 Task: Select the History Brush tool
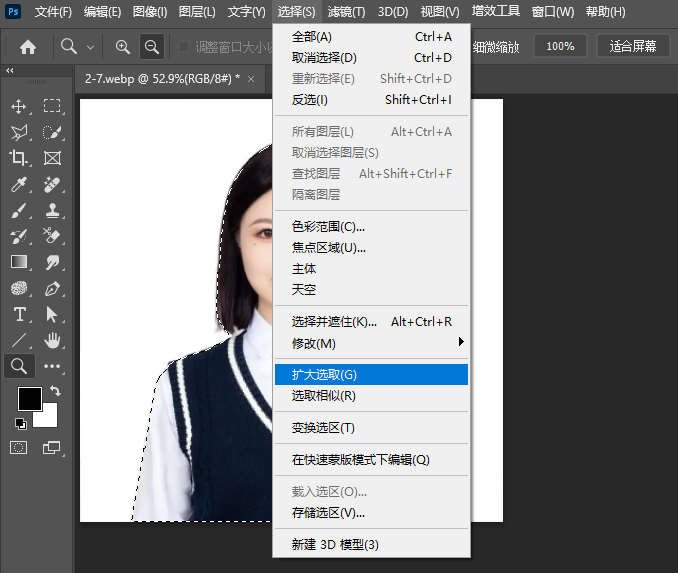pos(19,236)
